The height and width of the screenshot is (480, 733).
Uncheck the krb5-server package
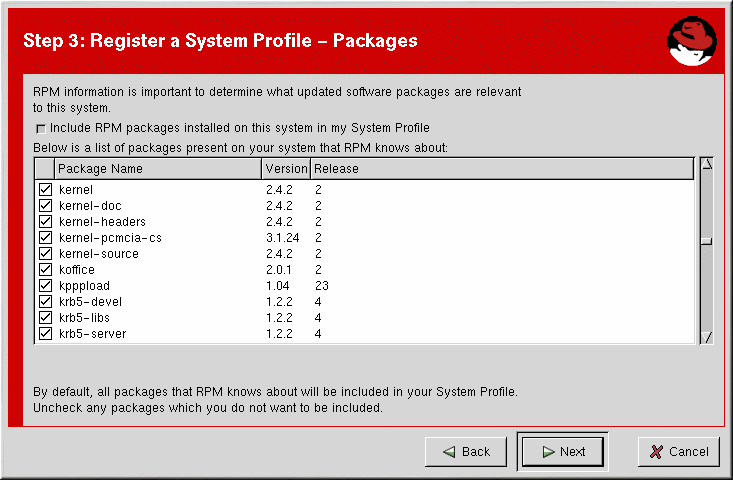pos(45,333)
